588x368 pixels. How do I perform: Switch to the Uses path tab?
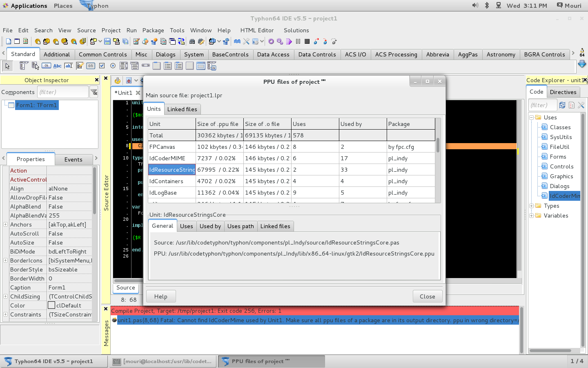pos(241,226)
